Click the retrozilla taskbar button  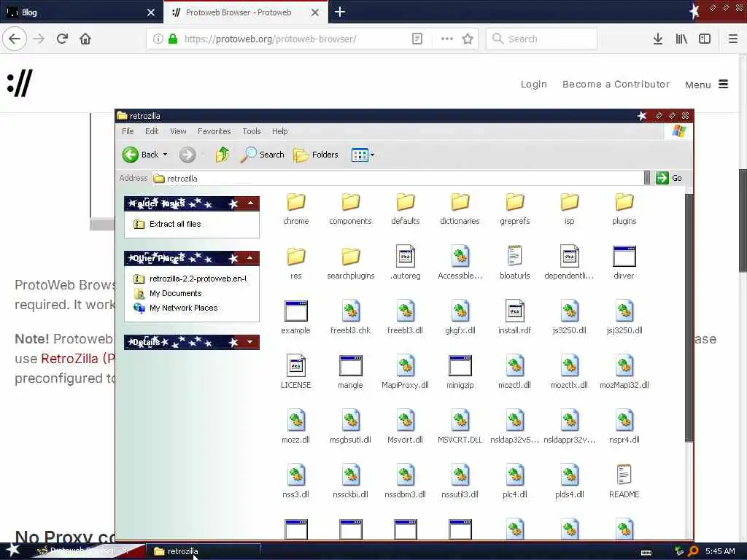pyautogui.click(x=203, y=551)
